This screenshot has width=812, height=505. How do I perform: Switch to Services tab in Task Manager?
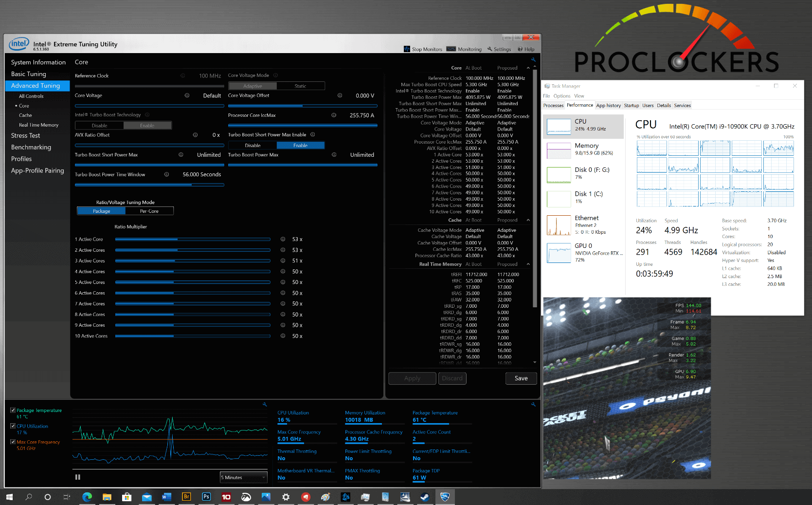tap(682, 106)
